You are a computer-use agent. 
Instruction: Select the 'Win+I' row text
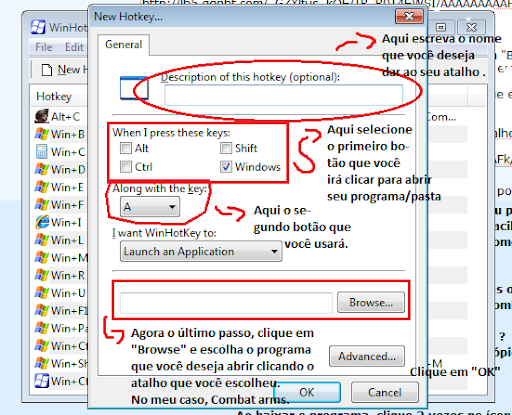tap(66, 222)
